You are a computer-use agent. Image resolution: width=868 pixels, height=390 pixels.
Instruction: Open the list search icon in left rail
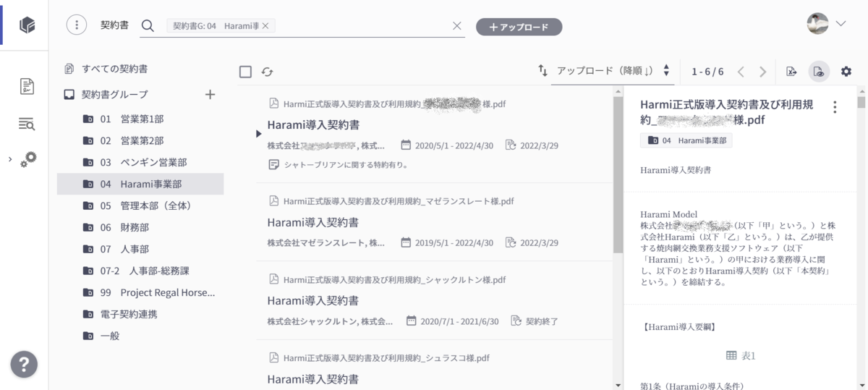point(27,124)
